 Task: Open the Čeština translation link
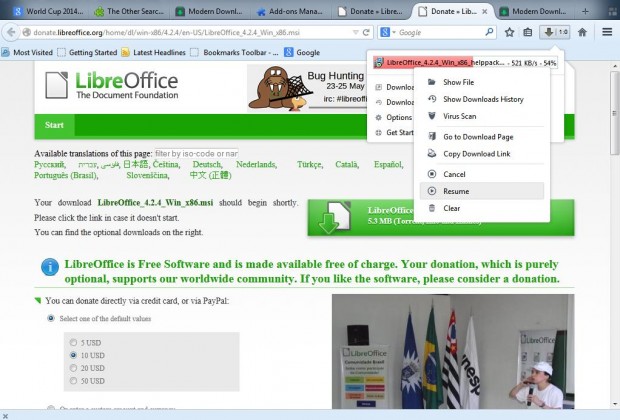coord(166,165)
